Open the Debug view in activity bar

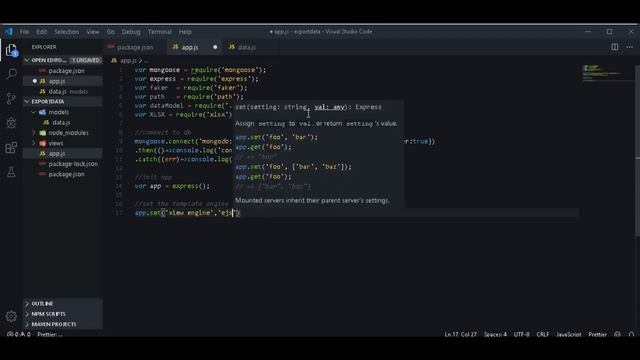[11, 123]
